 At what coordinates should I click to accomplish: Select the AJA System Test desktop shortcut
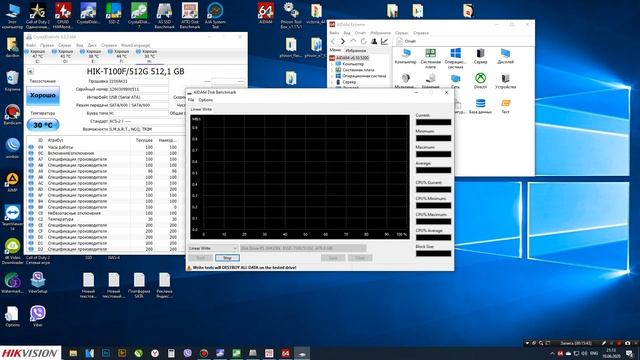pos(215,16)
